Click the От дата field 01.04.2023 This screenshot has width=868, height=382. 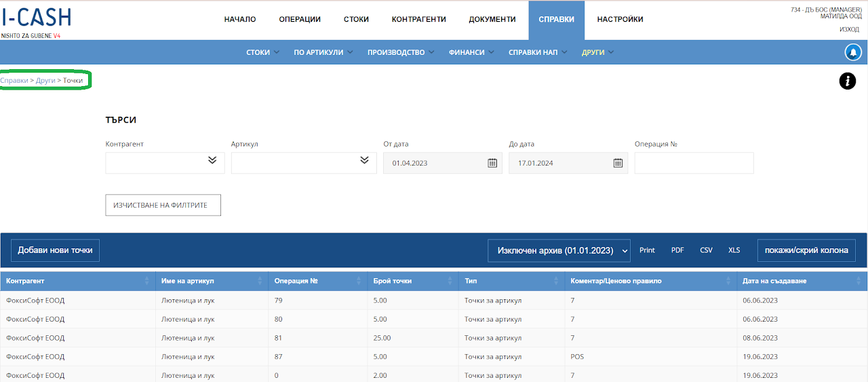pyautogui.click(x=443, y=163)
